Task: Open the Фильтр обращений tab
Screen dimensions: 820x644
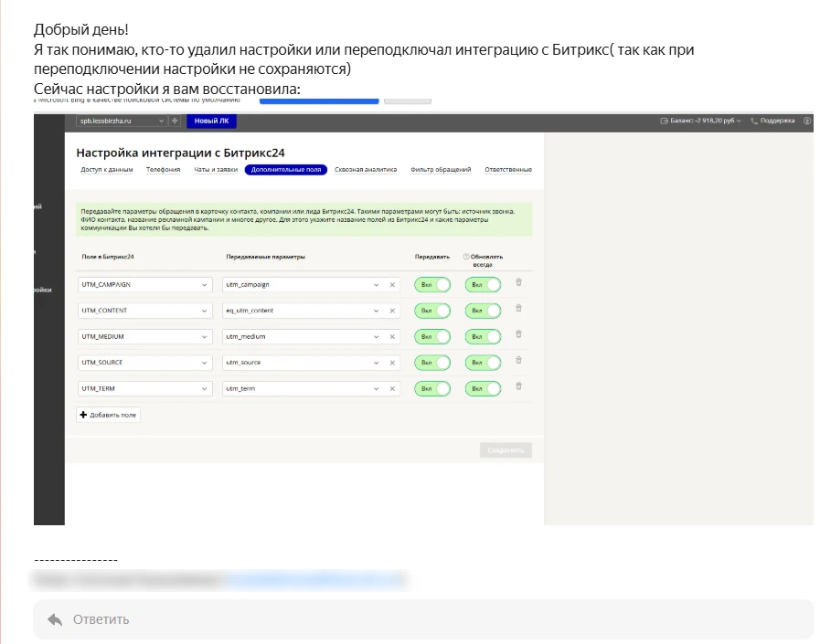Action: pos(441,169)
